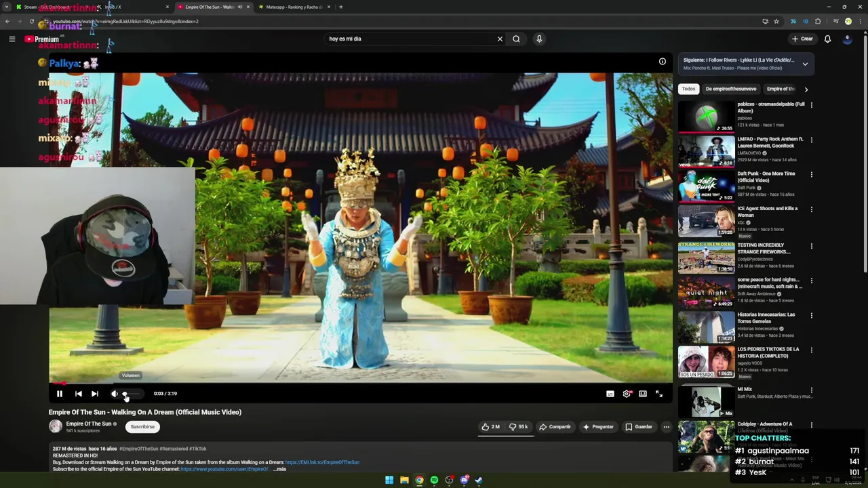
Task: Open the EMI.lnk.to/EmpireOfTheSun link
Action: click(322, 462)
